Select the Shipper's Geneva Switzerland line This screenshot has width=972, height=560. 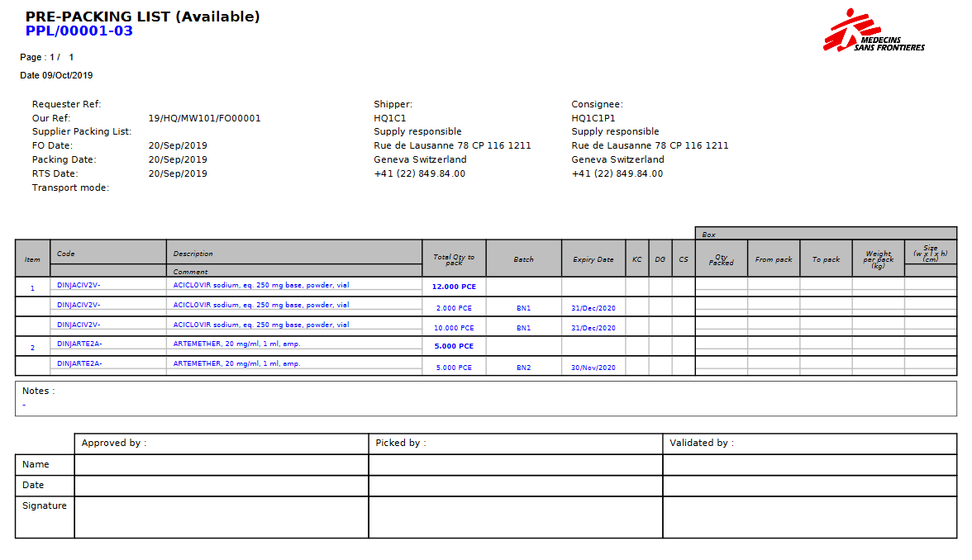point(420,160)
